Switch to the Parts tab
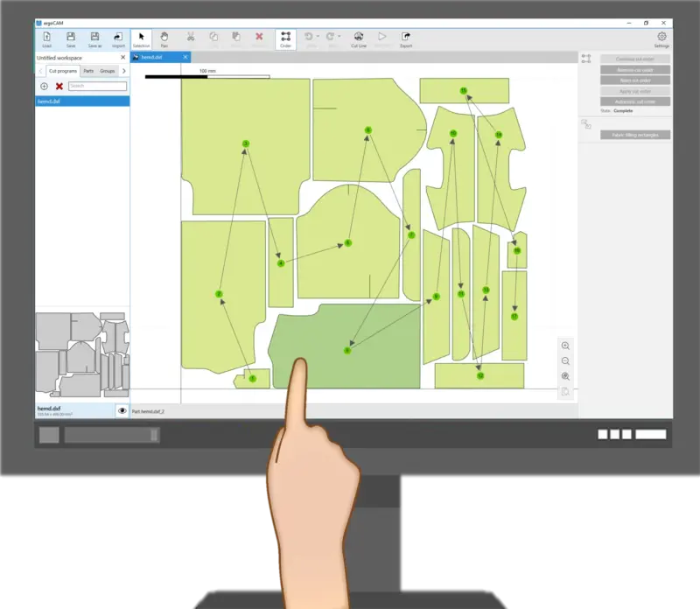Image resolution: width=700 pixels, height=609 pixels. click(x=88, y=71)
